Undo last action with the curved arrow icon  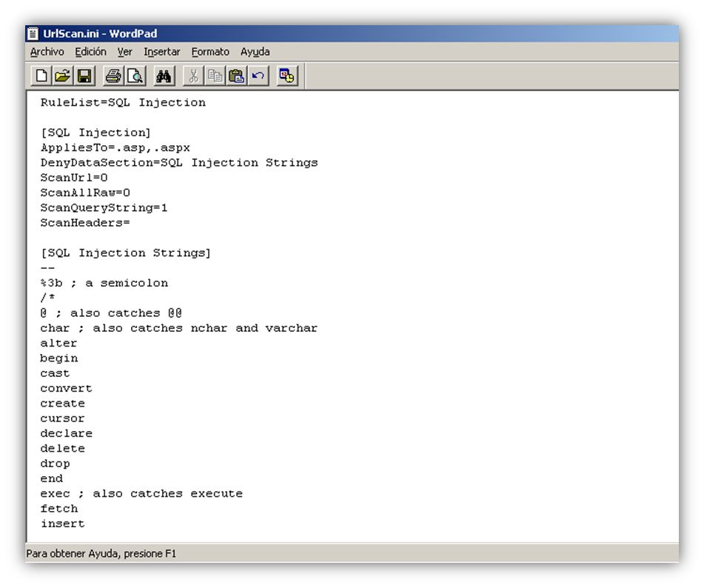click(258, 76)
